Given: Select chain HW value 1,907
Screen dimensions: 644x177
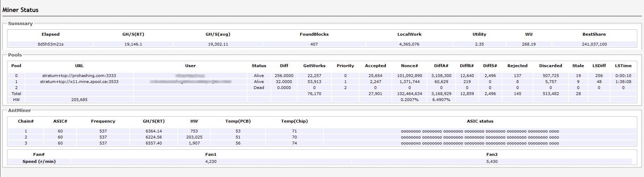Looking at the screenshot, I should point(194,143).
